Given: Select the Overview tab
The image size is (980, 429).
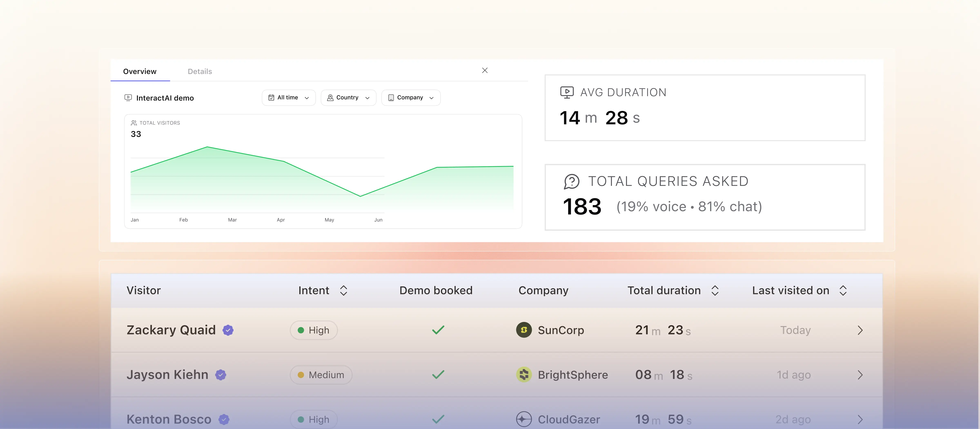Looking at the screenshot, I should (140, 71).
